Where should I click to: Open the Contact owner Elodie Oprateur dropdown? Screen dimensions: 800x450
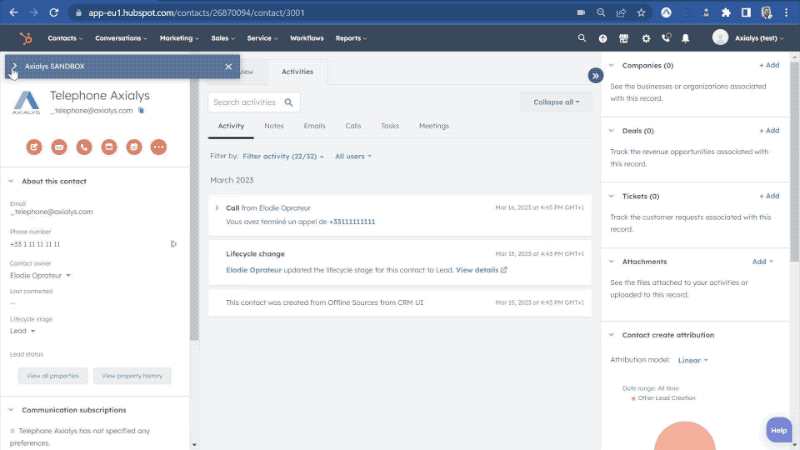(40, 276)
